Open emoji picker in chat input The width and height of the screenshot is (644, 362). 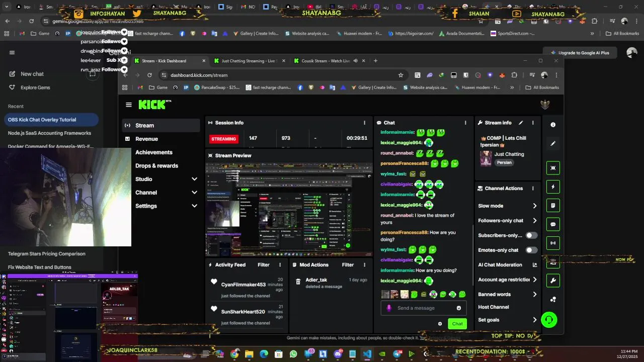[459, 308]
